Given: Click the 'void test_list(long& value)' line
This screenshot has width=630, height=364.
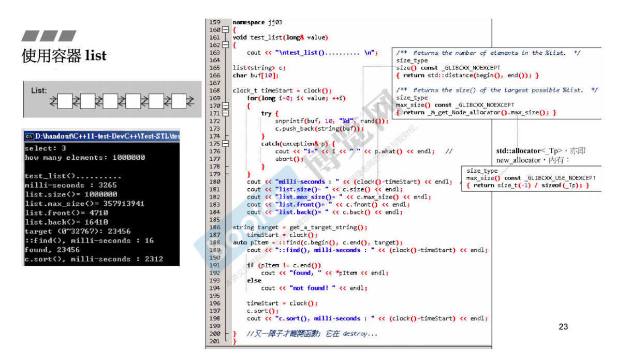Looking at the screenshot, I should pyautogui.click(x=280, y=37).
